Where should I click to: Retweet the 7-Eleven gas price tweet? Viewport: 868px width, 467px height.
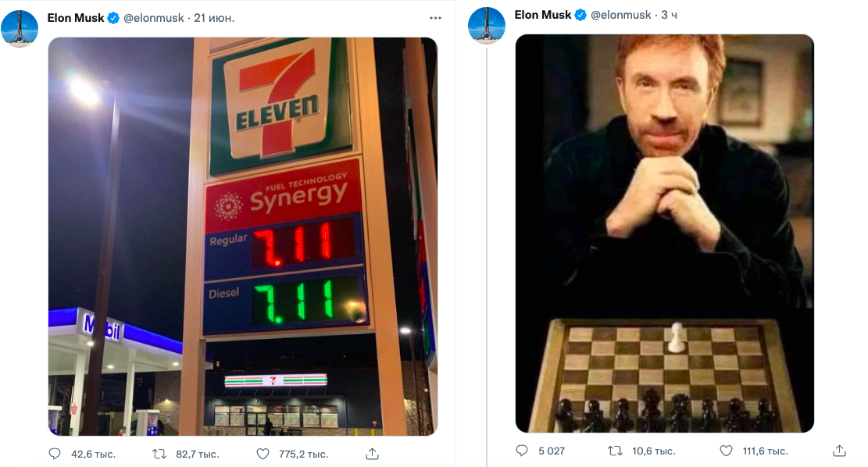pyautogui.click(x=159, y=454)
